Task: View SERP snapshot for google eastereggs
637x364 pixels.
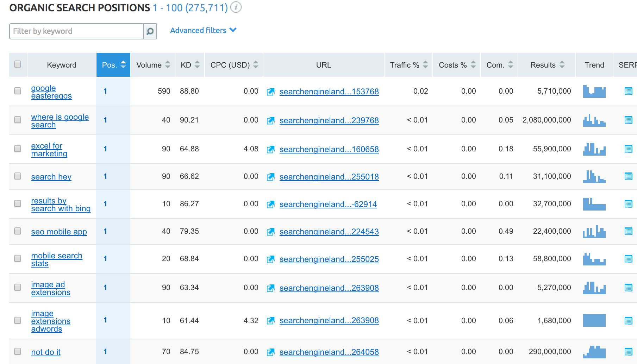Action: pos(628,91)
